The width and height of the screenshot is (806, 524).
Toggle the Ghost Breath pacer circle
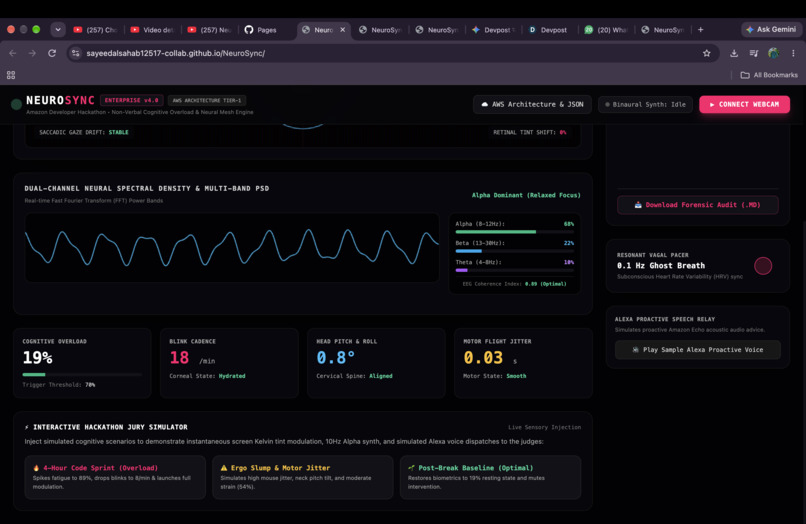pyautogui.click(x=763, y=266)
